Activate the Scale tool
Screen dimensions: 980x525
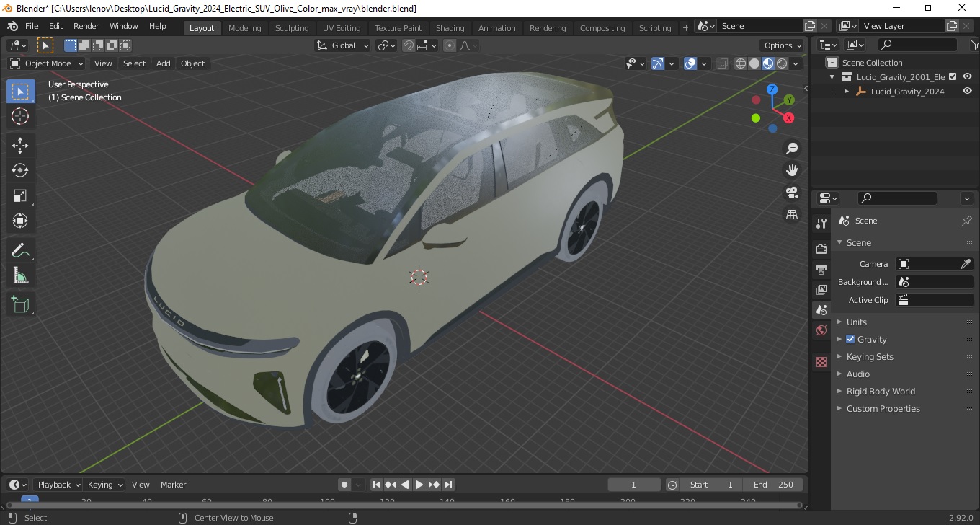20,195
